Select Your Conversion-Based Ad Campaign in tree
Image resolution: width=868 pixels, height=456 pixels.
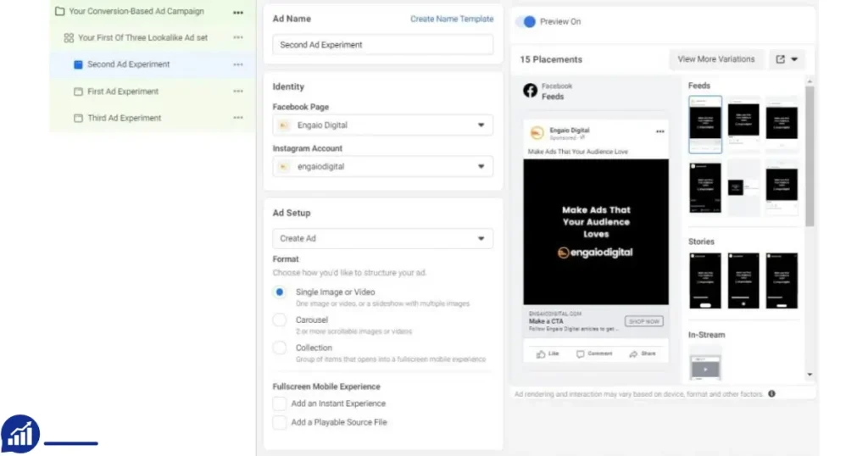click(136, 11)
